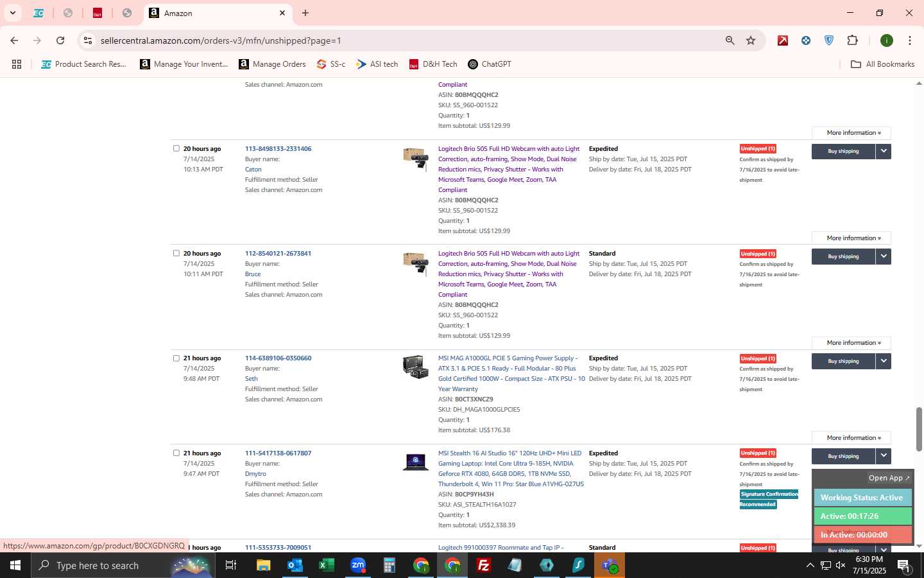This screenshot has height=578, width=924.
Task: Reload the Seller Central page
Action: coord(60,40)
